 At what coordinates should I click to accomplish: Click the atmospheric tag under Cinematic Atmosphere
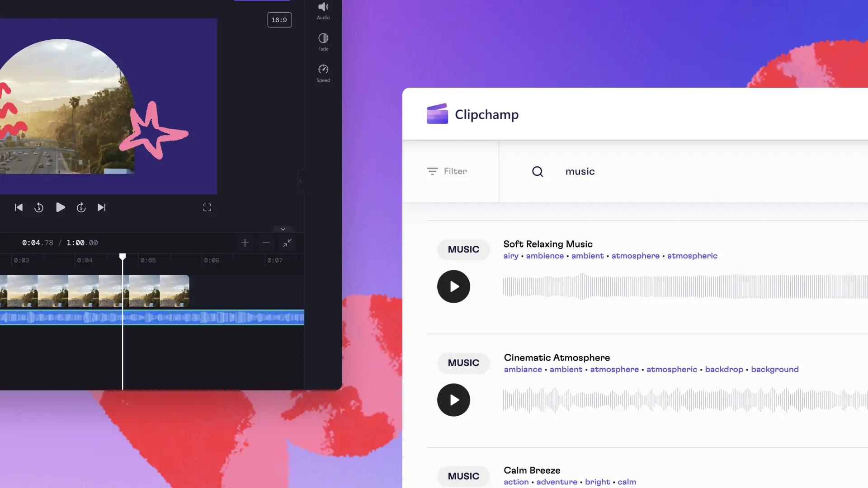(x=671, y=370)
